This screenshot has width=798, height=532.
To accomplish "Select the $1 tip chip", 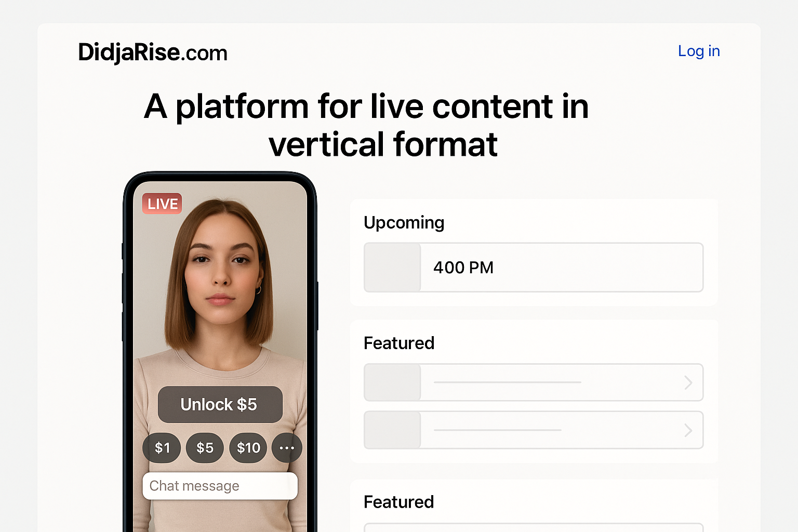I will click(162, 448).
